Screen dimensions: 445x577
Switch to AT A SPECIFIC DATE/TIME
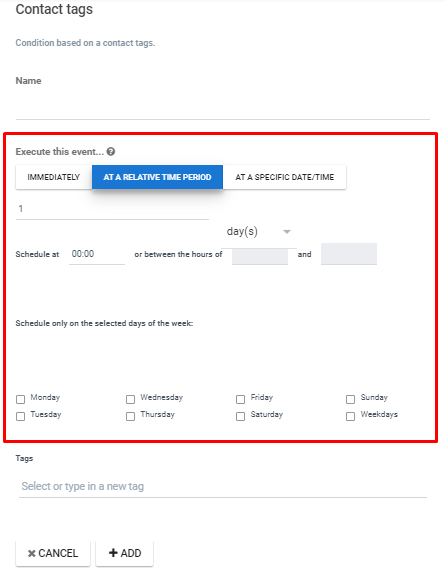(285, 177)
